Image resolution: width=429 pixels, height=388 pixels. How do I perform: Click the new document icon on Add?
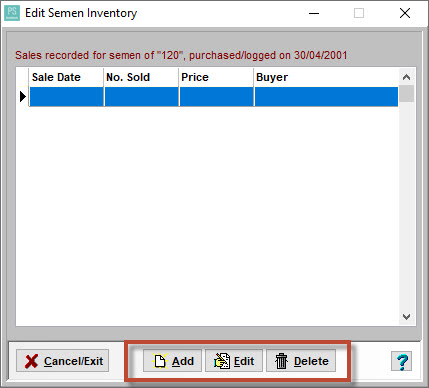click(160, 361)
